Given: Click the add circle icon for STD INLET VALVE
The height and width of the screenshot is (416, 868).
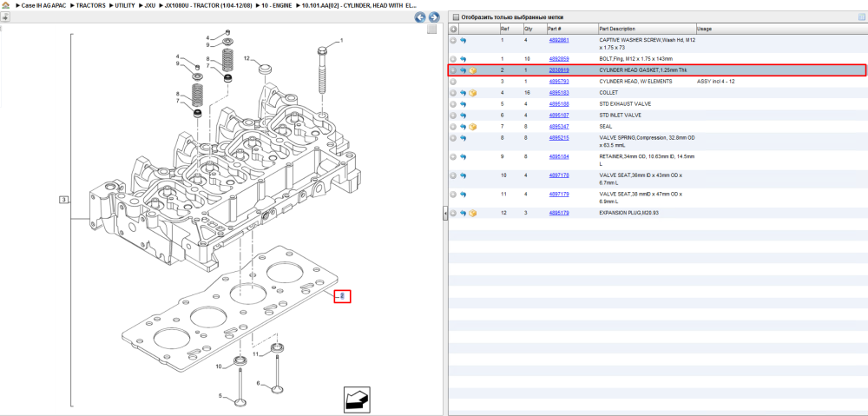Looking at the screenshot, I should coord(453,116).
